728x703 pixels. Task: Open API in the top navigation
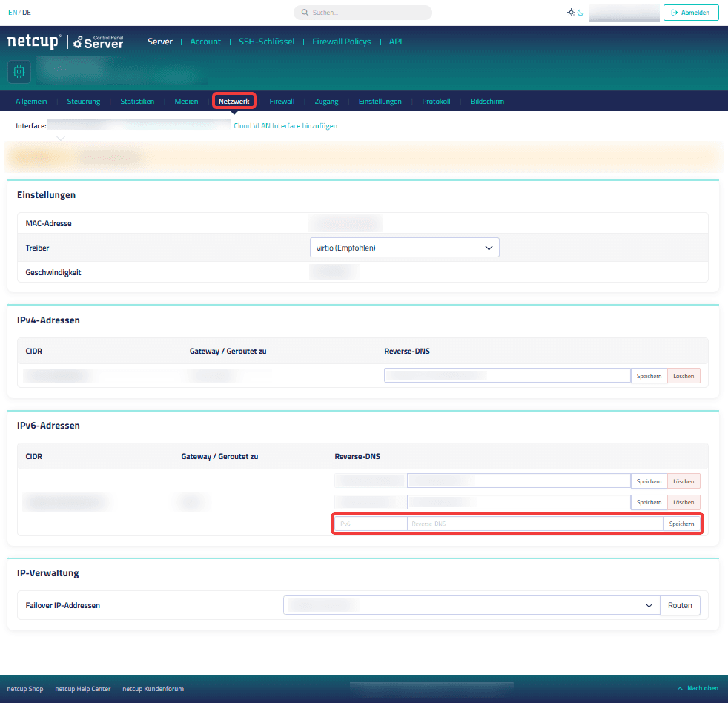pyautogui.click(x=396, y=42)
